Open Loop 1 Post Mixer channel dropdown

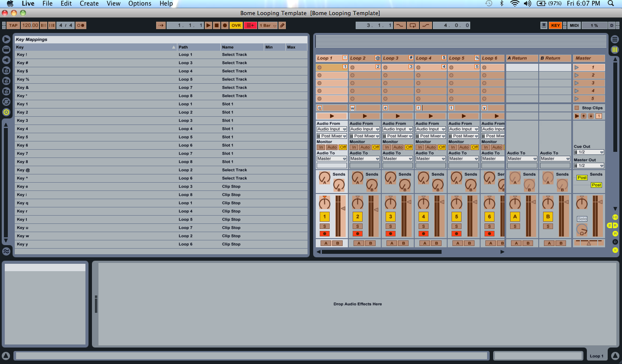[331, 136]
